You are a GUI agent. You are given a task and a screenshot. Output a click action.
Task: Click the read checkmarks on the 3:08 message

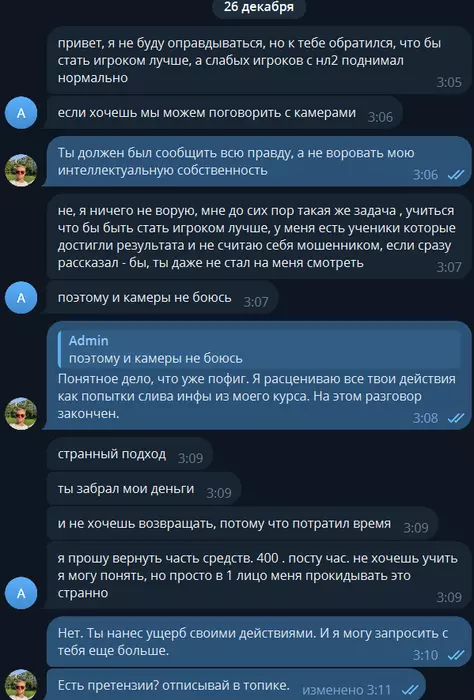[456, 418]
